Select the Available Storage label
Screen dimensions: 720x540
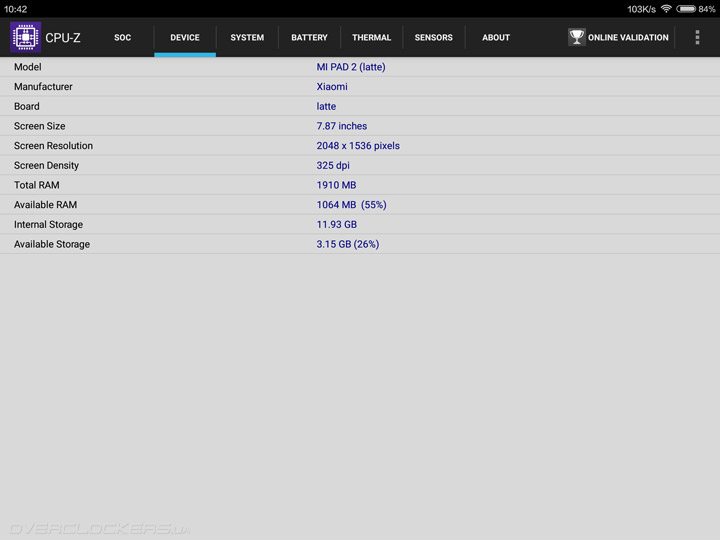(x=52, y=245)
